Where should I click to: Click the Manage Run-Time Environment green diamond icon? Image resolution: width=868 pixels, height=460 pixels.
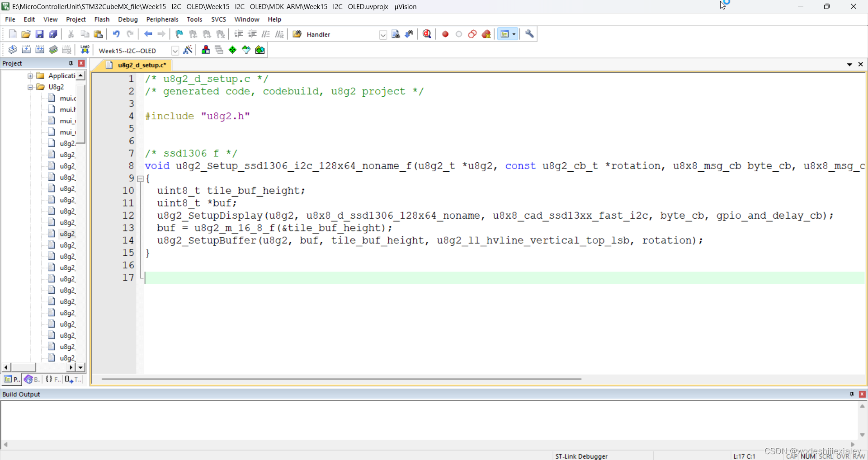[x=233, y=50]
